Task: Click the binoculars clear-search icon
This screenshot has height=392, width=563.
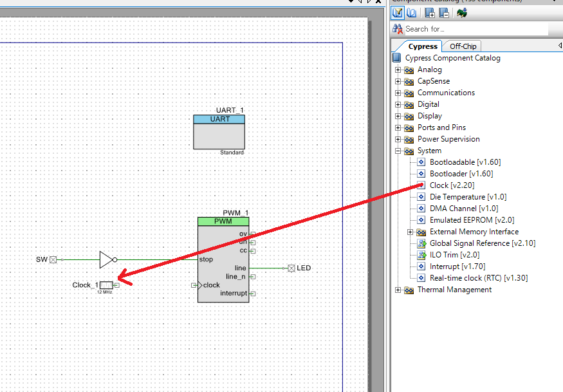Action: coord(398,29)
